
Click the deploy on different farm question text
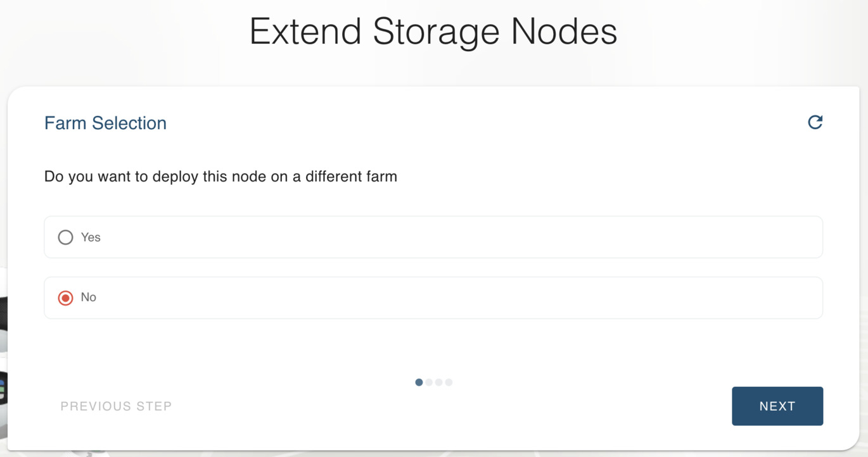(220, 177)
